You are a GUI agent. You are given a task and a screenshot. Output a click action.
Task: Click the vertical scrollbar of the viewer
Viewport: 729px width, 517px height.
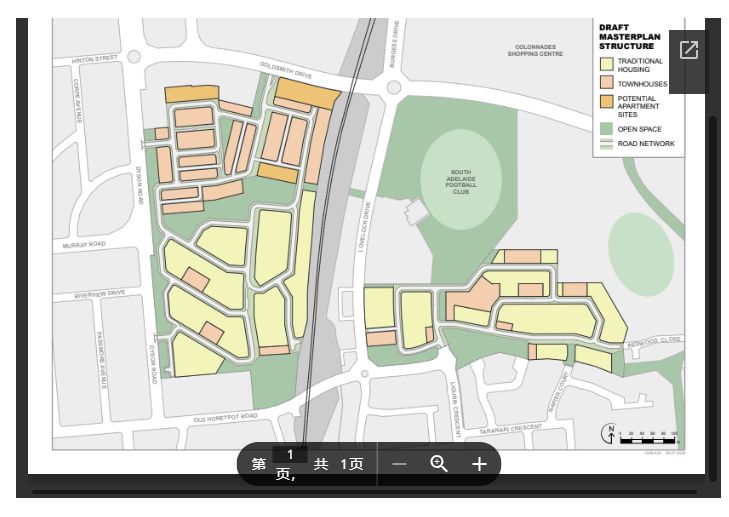(x=712, y=298)
